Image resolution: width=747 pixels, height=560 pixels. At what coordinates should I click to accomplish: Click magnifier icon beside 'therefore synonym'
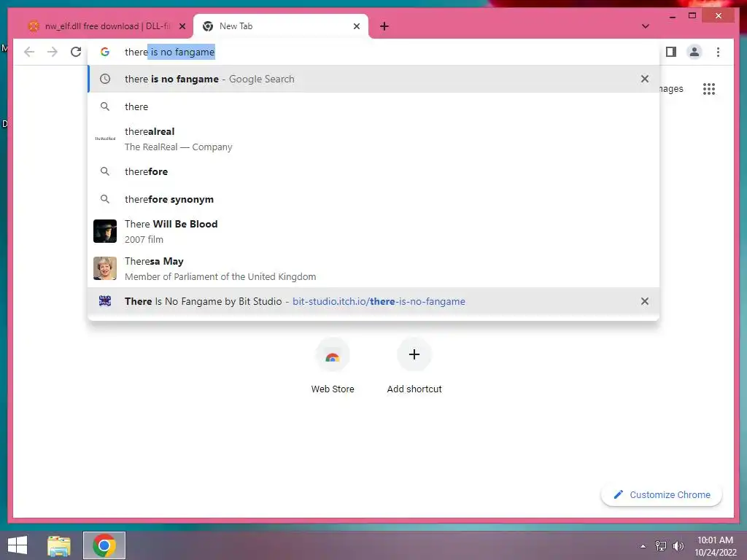[105, 199]
